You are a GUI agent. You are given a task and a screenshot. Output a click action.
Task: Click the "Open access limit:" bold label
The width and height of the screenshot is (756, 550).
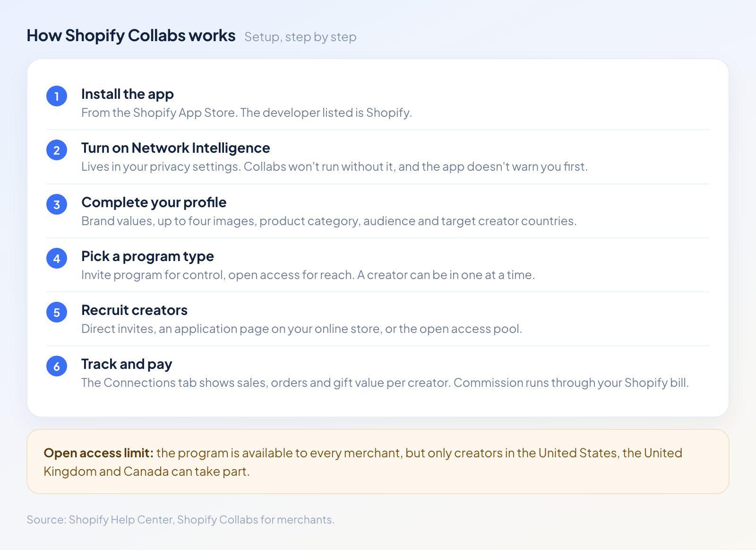tap(99, 453)
